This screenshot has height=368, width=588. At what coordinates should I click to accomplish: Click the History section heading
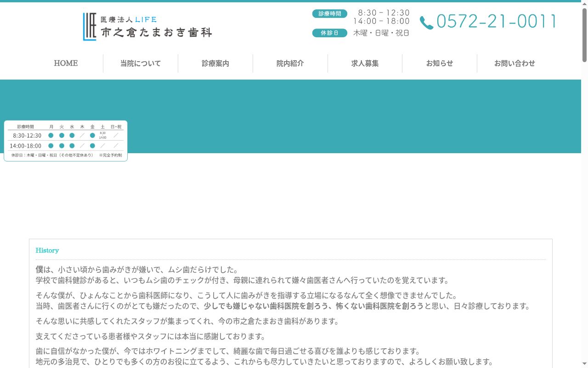(47, 250)
